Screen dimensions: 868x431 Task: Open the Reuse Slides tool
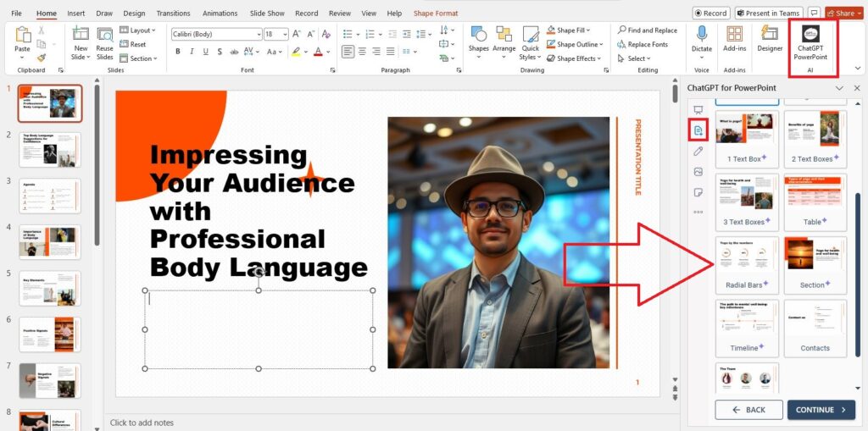104,43
